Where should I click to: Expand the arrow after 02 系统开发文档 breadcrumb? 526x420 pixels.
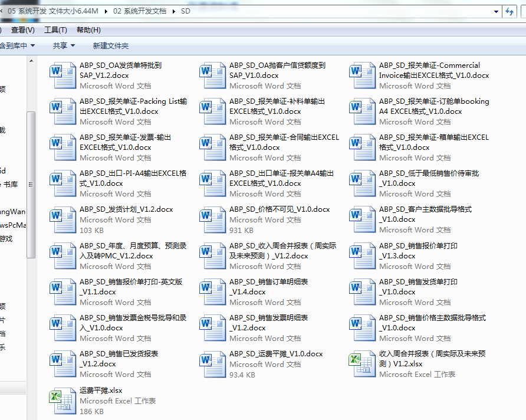tap(173, 11)
